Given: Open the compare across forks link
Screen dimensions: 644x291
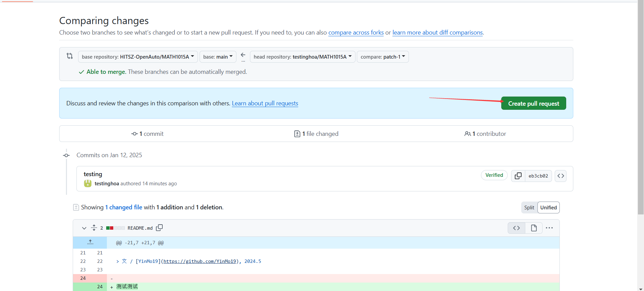Looking at the screenshot, I should [356, 33].
